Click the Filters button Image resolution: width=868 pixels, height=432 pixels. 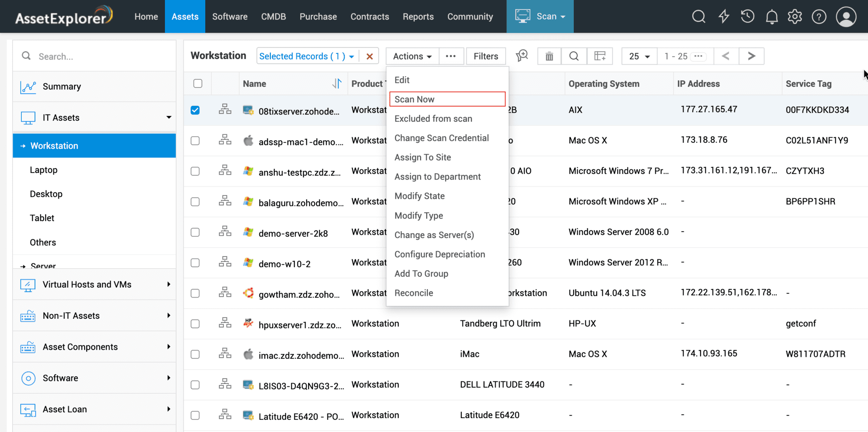click(486, 56)
